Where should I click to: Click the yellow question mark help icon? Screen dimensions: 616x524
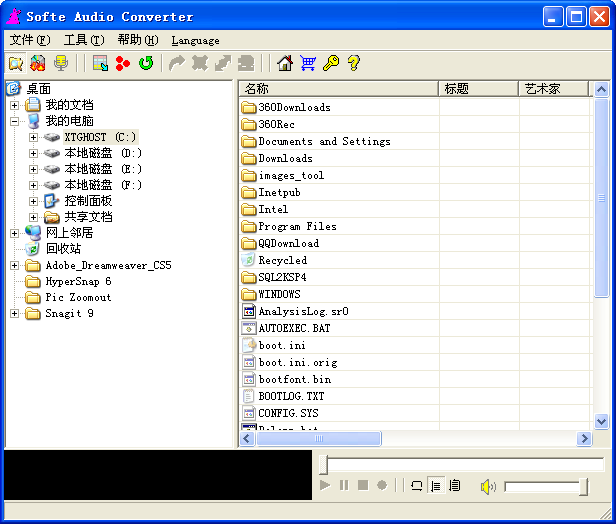pyautogui.click(x=352, y=63)
